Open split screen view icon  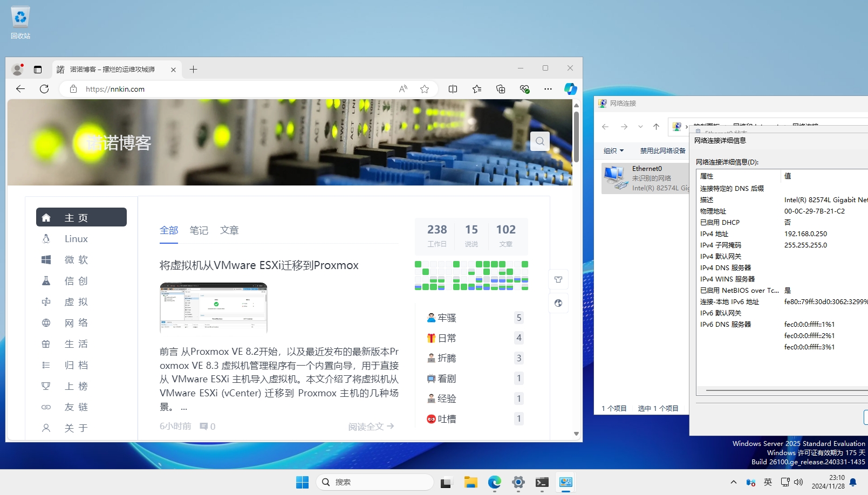[453, 89]
